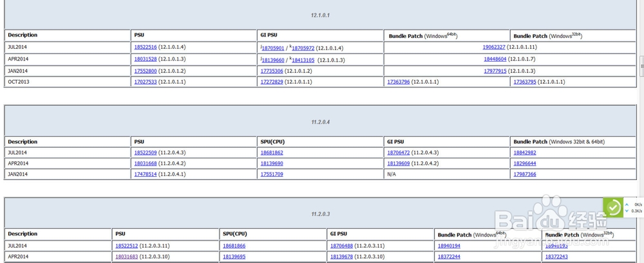
Task: Click the 11.2.0.4 table title
Action: (320, 122)
